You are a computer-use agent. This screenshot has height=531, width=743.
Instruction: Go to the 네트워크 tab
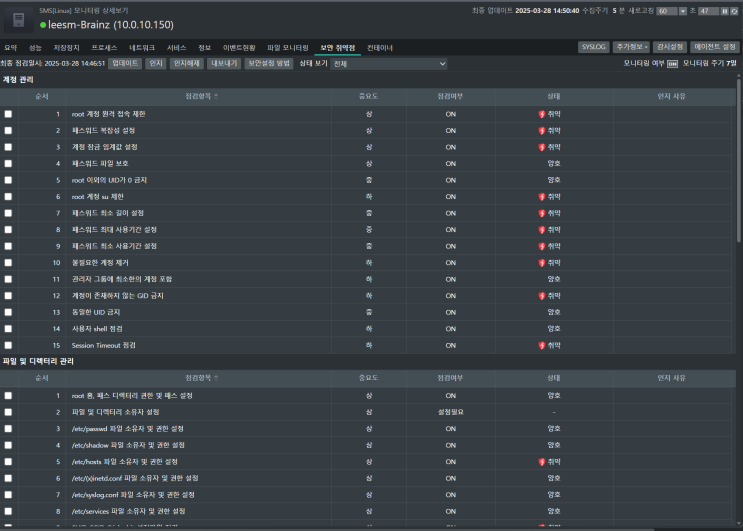click(x=142, y=48)
